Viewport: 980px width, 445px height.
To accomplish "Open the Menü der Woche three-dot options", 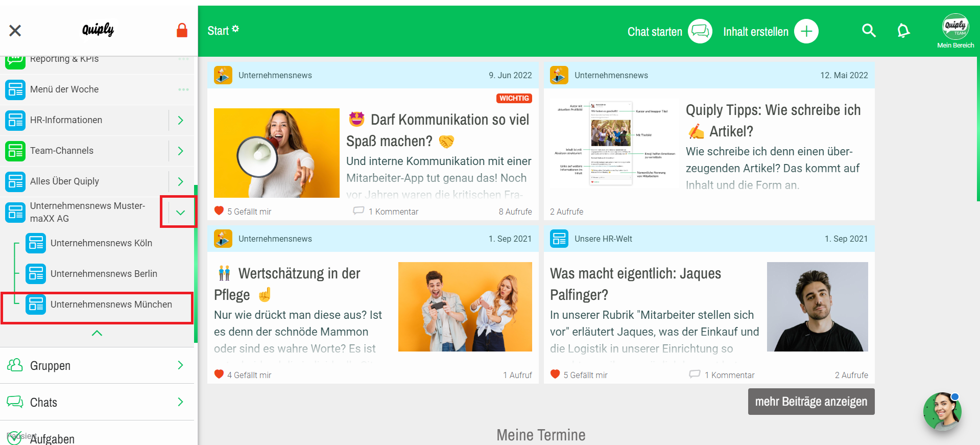I will [183, 89].
